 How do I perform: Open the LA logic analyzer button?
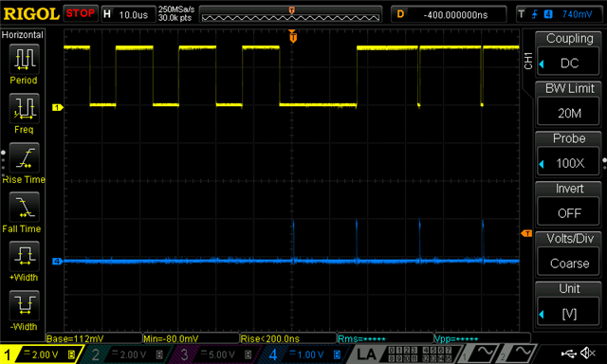366,355
